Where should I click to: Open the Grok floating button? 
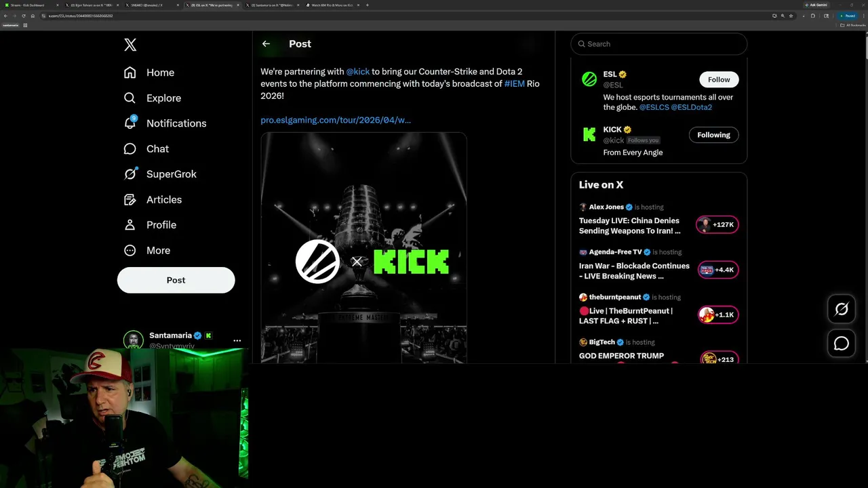tap(842, 309)
